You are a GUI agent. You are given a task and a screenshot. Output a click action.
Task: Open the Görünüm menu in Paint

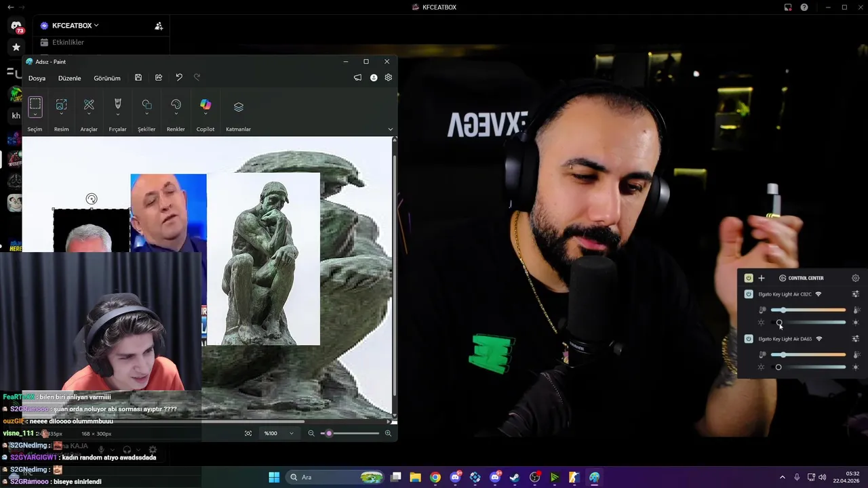tap(106, 78)
